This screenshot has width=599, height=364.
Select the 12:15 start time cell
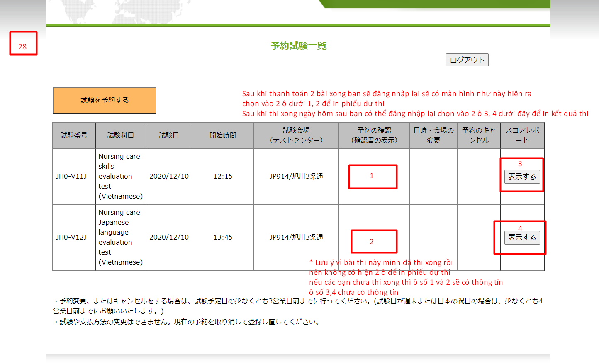click(223, 177)
